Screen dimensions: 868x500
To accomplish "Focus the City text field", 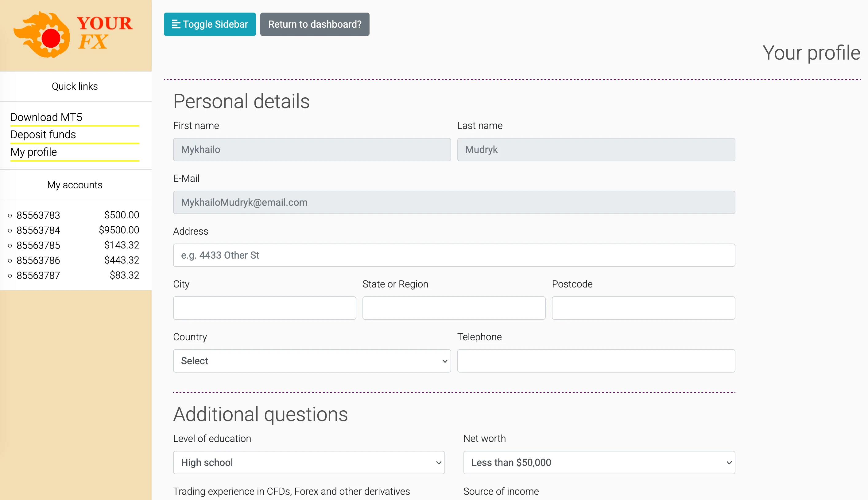I will coord(264,308).
